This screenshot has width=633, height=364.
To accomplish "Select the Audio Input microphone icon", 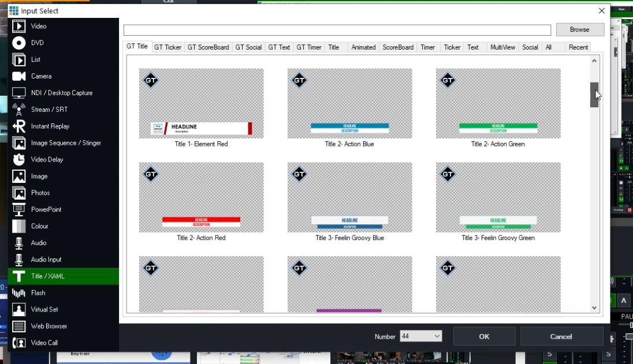I will (19, 260).
